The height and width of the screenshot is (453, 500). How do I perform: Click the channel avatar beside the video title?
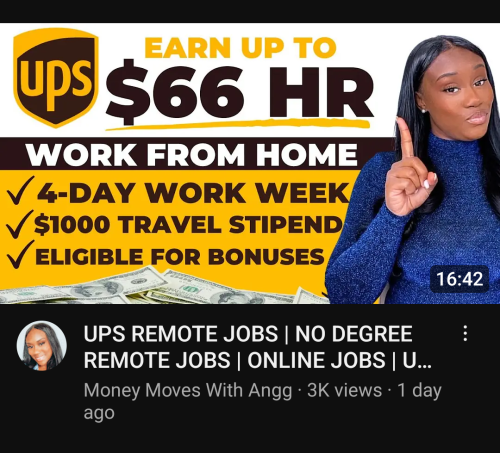42,346
